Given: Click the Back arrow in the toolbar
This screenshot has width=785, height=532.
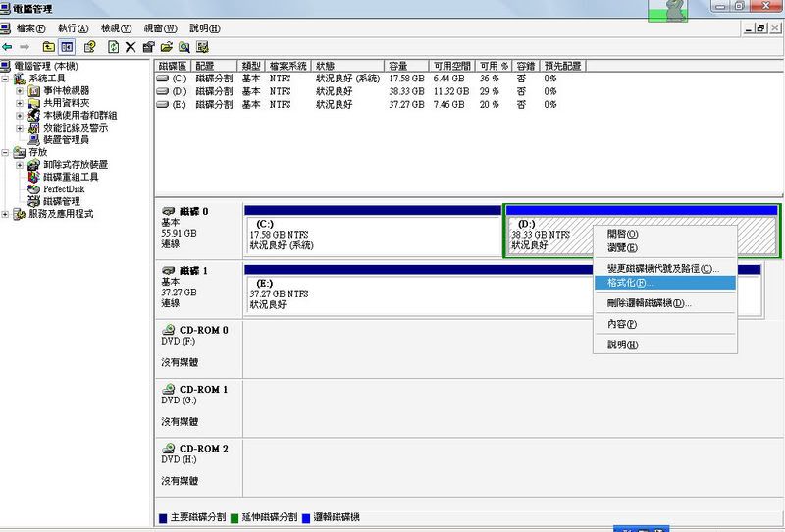Looking at the screenshot, I should (8, 46).
